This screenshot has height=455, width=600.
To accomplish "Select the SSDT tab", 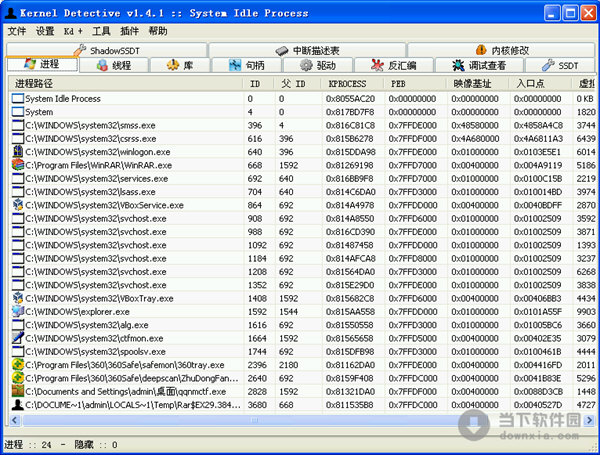I will point(560,65).
